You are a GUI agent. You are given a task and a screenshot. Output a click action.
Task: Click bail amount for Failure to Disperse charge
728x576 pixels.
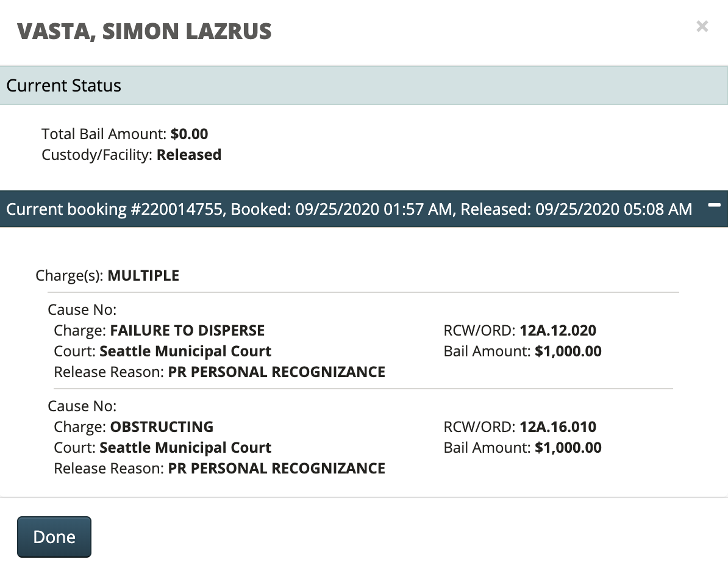568,351
